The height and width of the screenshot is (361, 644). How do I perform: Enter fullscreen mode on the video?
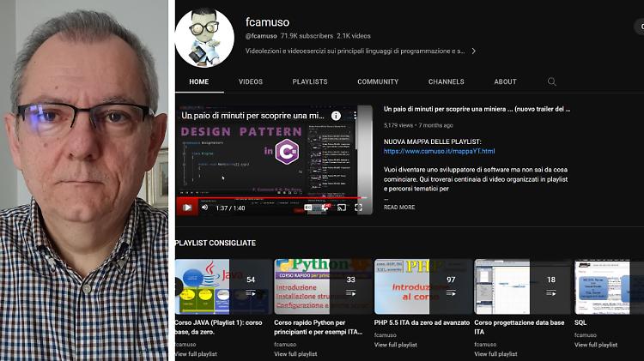point(359,208)
